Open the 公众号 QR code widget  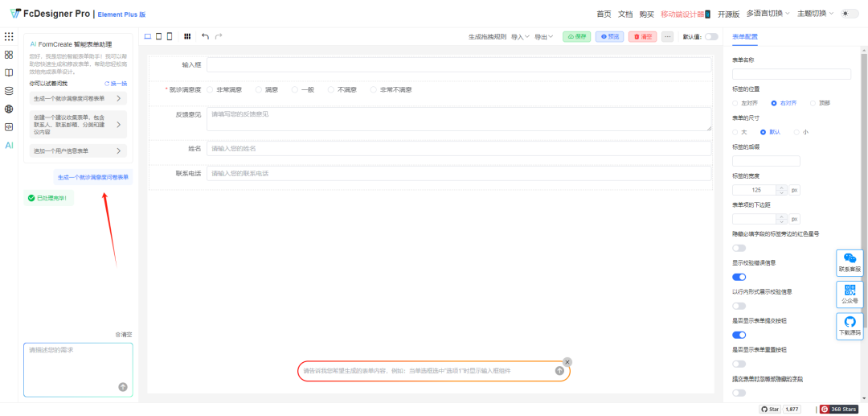(850, 294)
